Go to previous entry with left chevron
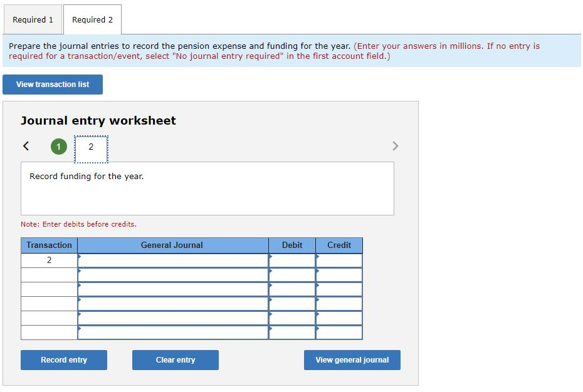Screen dimensions: 583x392 point(26,146)
